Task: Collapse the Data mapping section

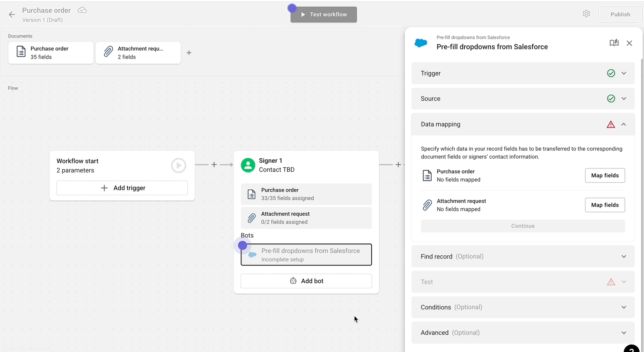Action: pos(624,124)
